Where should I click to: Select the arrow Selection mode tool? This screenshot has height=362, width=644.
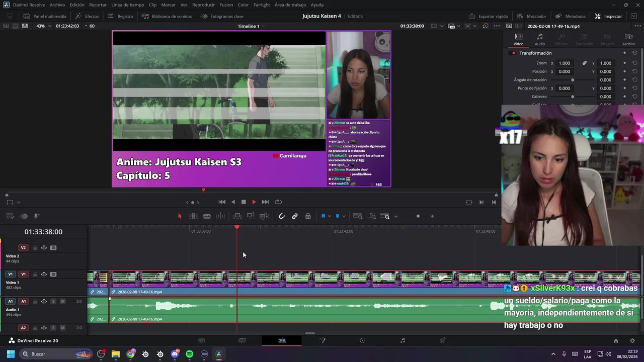point(180,216)
